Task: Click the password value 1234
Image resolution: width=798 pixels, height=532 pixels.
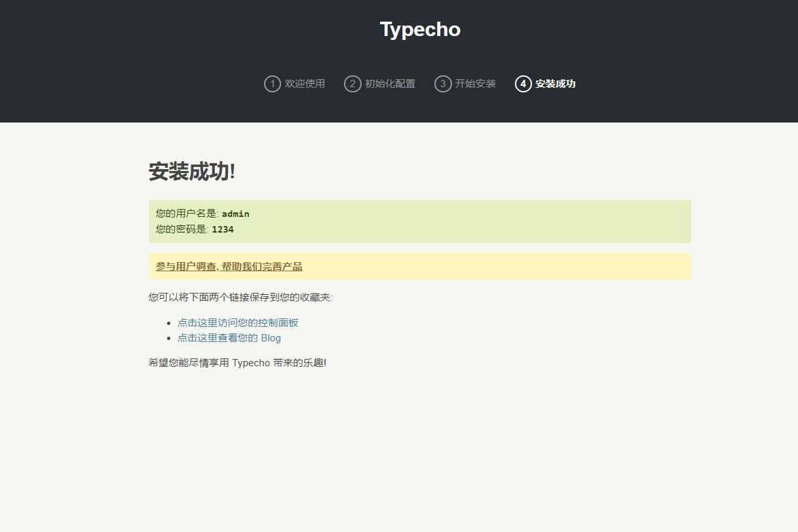Action: point(223,229)
